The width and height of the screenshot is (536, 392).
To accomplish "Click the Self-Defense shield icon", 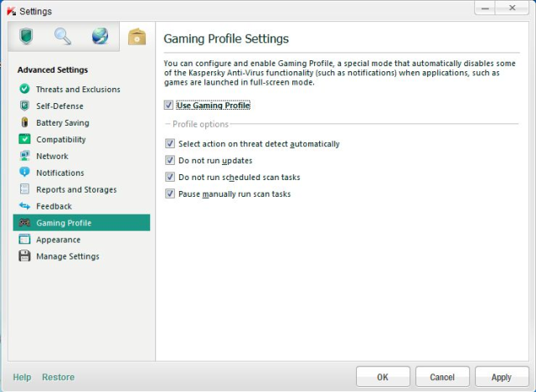I will 24,106.
